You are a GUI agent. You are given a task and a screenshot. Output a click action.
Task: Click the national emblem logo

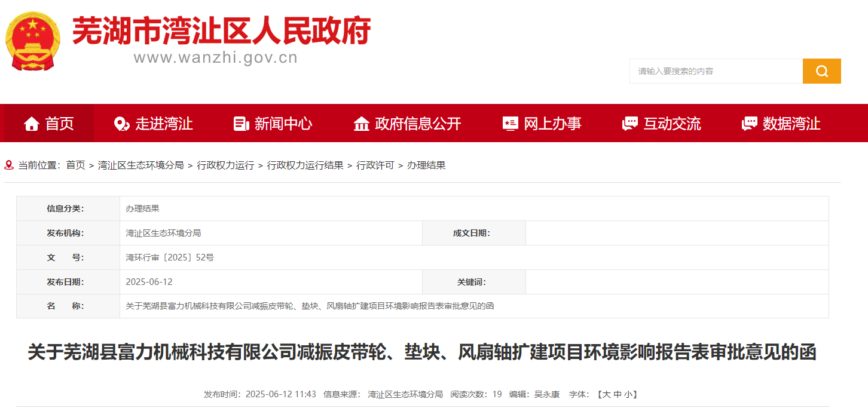pos(33,41)
